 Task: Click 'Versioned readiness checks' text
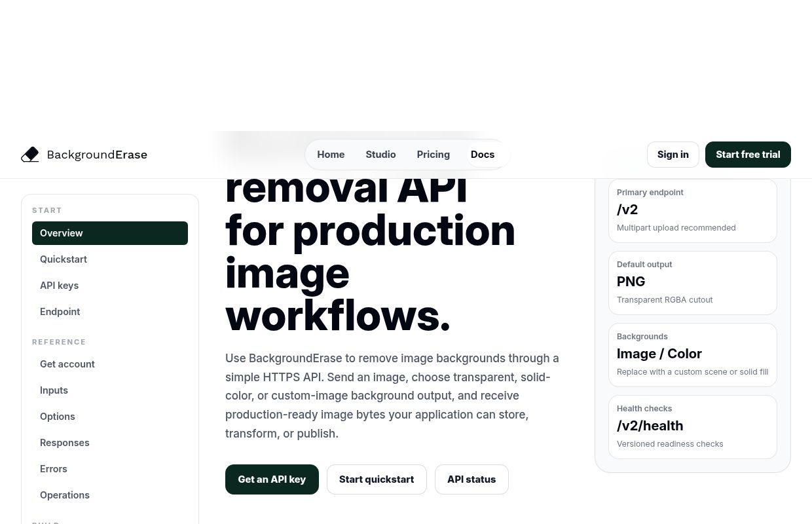point(670,444)
